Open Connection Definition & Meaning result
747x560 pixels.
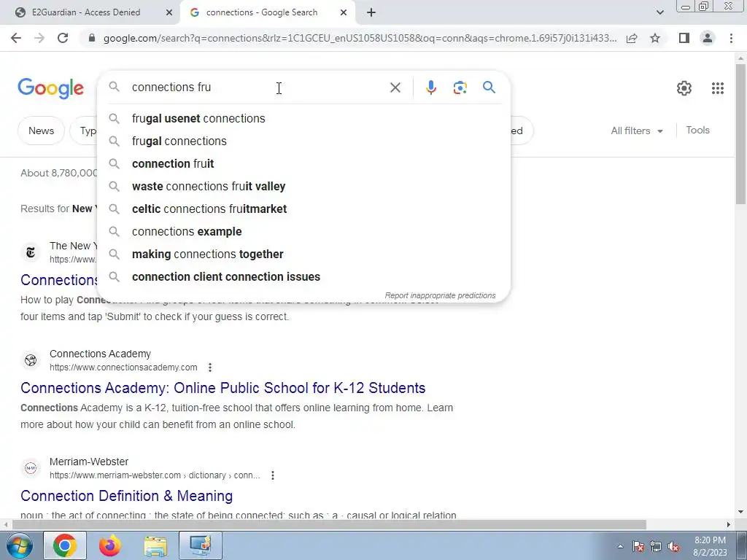127,496
